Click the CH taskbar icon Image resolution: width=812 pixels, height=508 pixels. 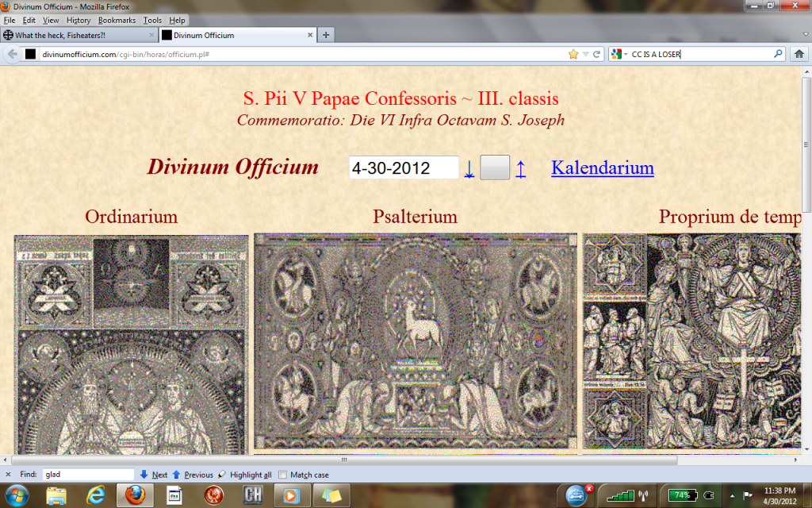pyautogui.click(x=253, y=495)
